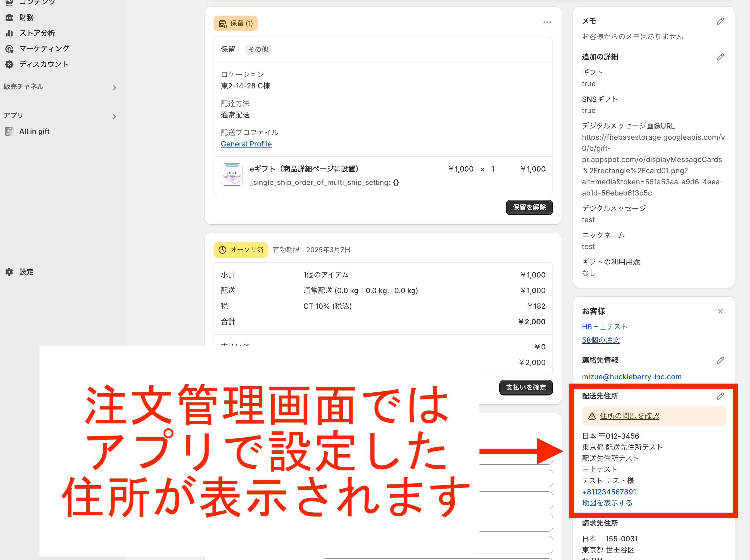Open マーケティング menu item
This screenshot has width=750, height=560.
click(x=44, y=49)
